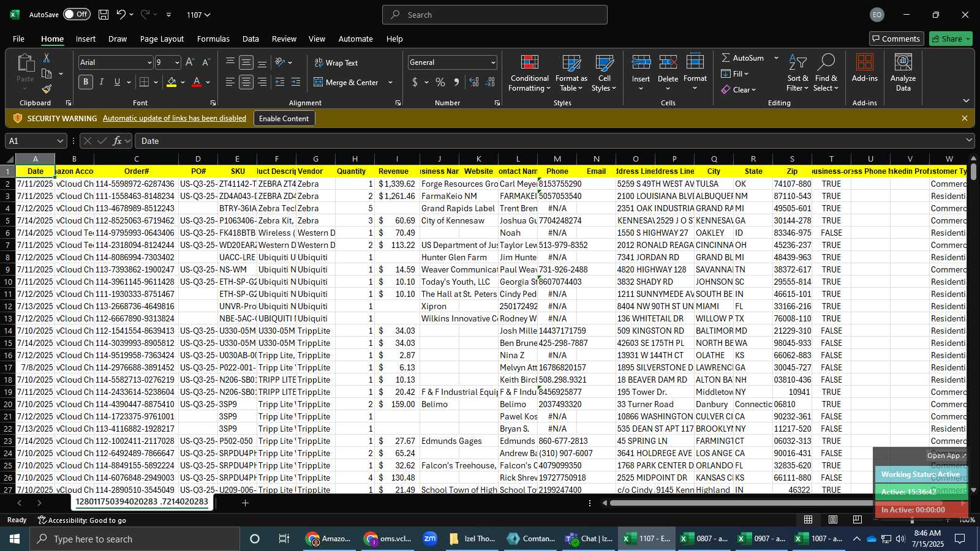Image resolution: width=980 pixels, height=551 pixels.
Task: Switch to Page Break Preview in status bar
Action: click(858, 520)
